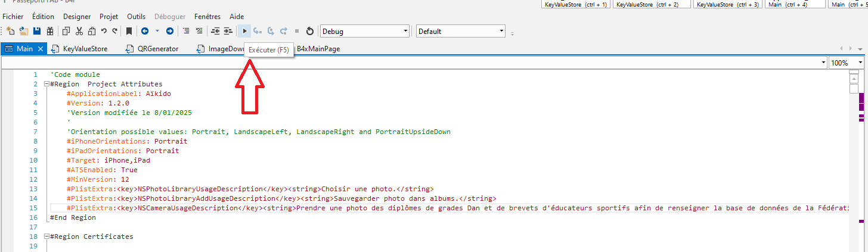
Task: Open the Fichier menu
Action: [x=13, y=17]
